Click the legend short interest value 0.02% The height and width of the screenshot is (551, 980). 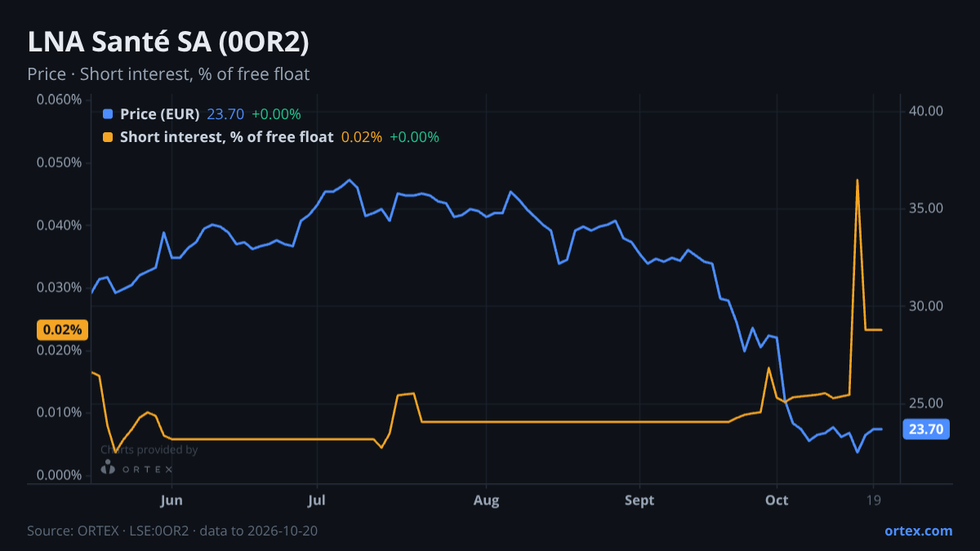pyautogui.click(x=362, y=136)
